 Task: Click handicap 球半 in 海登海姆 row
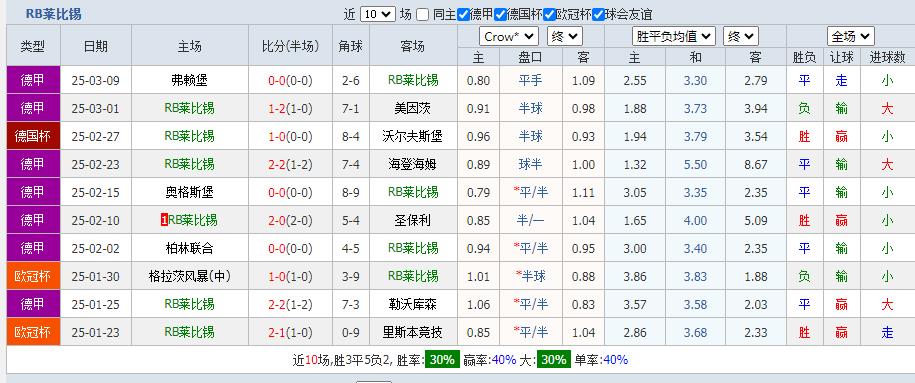click(530, 164)
